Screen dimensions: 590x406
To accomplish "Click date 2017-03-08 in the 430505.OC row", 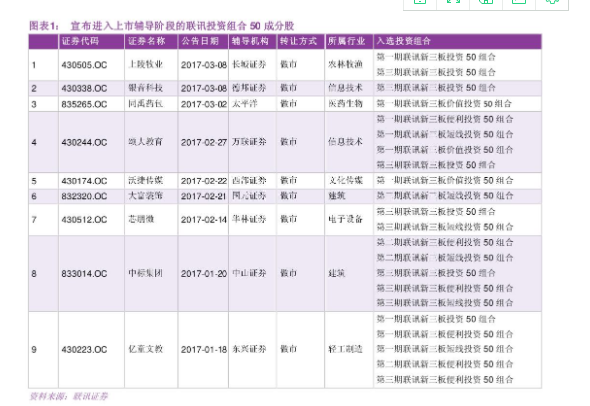I will [204, 65].
